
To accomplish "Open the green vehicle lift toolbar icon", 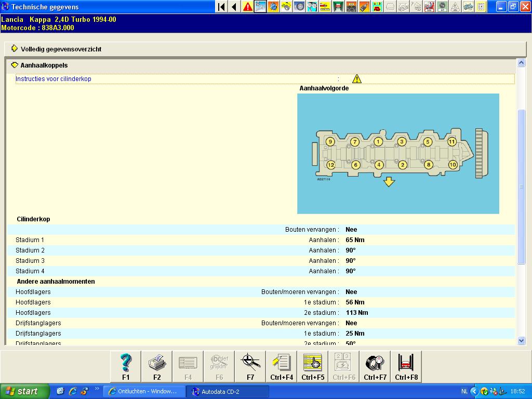I will (338, 6).
